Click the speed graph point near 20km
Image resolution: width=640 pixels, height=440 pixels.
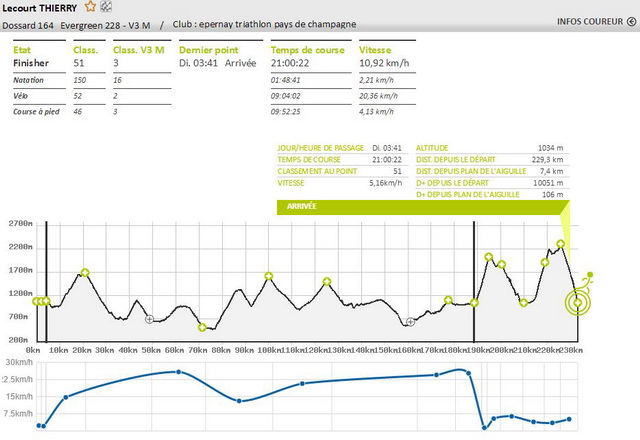(x=66, y=397)
